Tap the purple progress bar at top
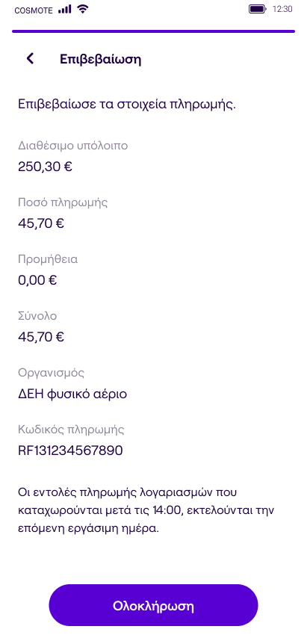This screenshot has height=644, width=307. [x=154, y=31]
